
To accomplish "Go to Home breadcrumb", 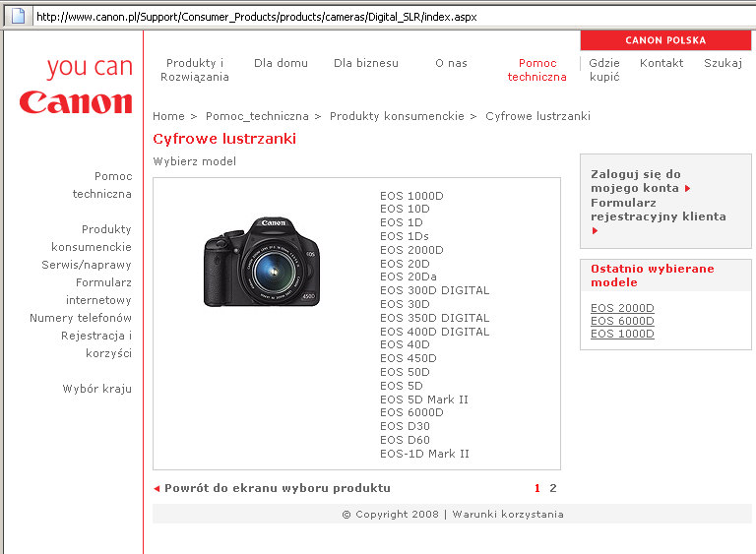I will pos(168,116).
